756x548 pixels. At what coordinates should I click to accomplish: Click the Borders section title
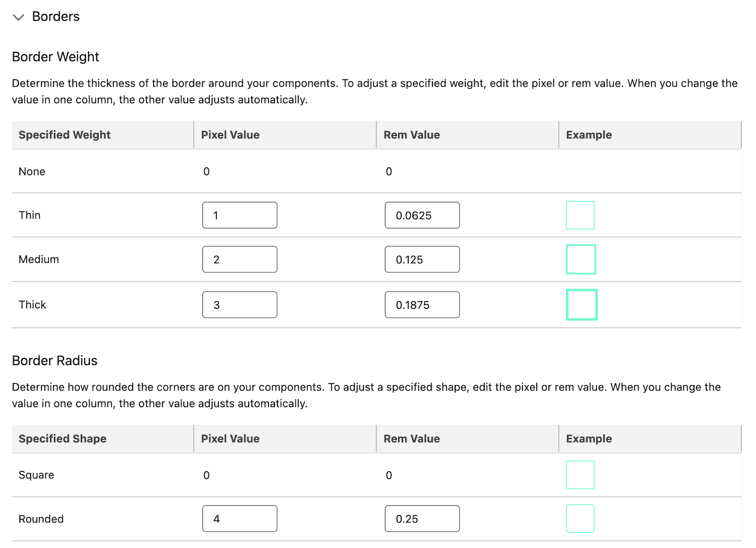click(56, 17)
